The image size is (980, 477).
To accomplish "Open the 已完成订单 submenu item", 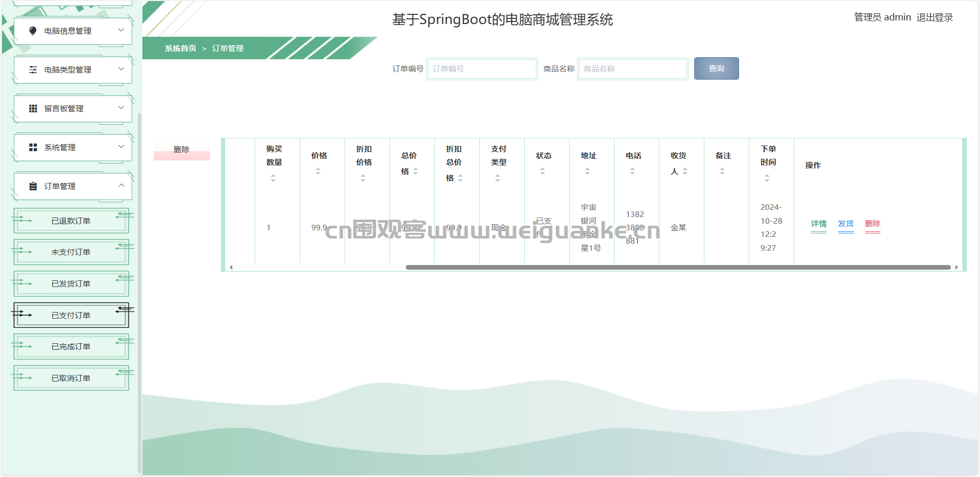I will click(x=71, y=346).
